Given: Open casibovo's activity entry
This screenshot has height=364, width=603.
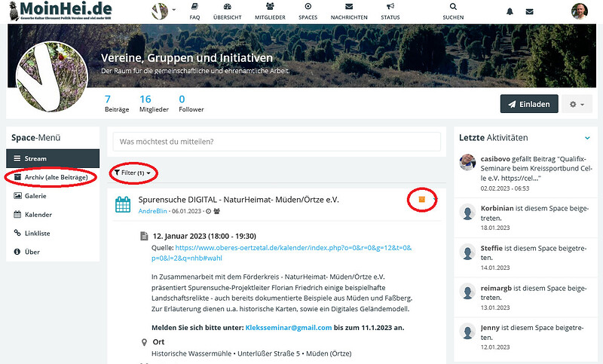Looking at the screenshot, I should click(x=525, y=173).
